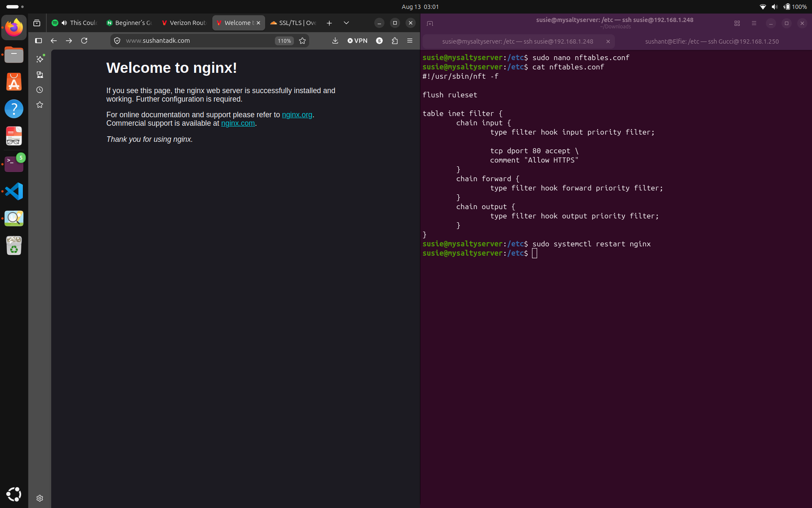Open the Bookmarks star icon in sidebar
The width and height of the screenshot is (812, 508).
[x=40, y=105]
